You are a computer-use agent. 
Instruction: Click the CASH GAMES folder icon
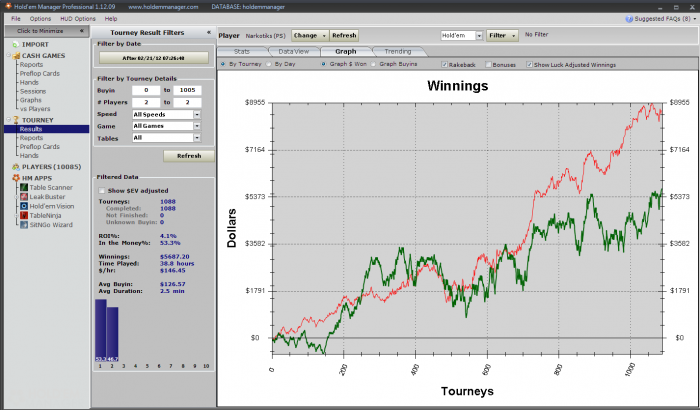[16, 55]
